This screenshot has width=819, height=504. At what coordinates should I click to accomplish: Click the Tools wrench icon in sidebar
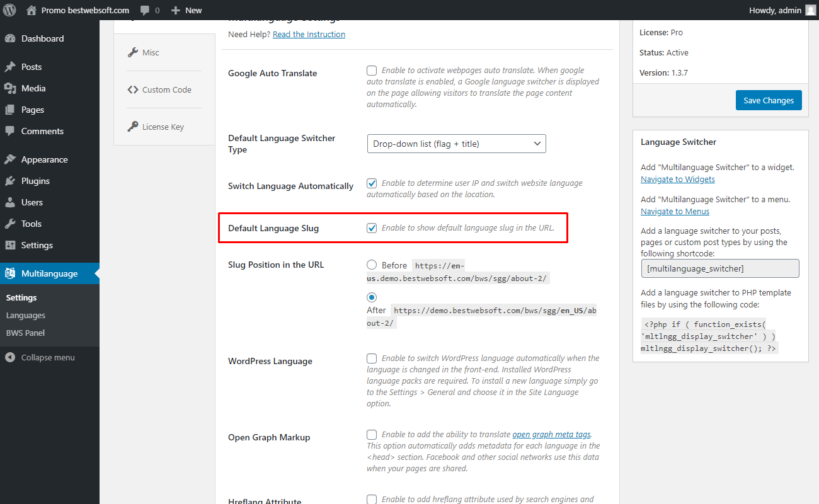10,224
